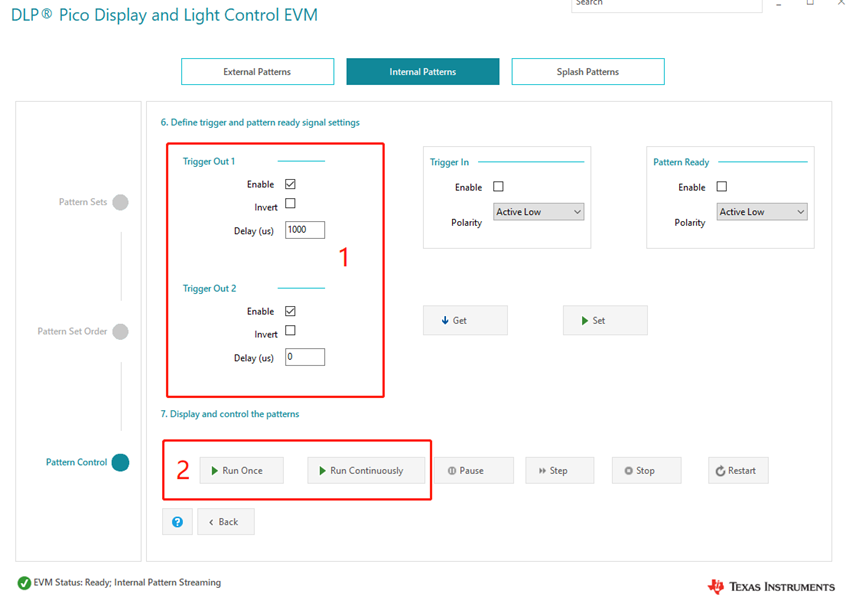Click Run Once button
Screen dimensions: 846x597
tap(241, 470)
